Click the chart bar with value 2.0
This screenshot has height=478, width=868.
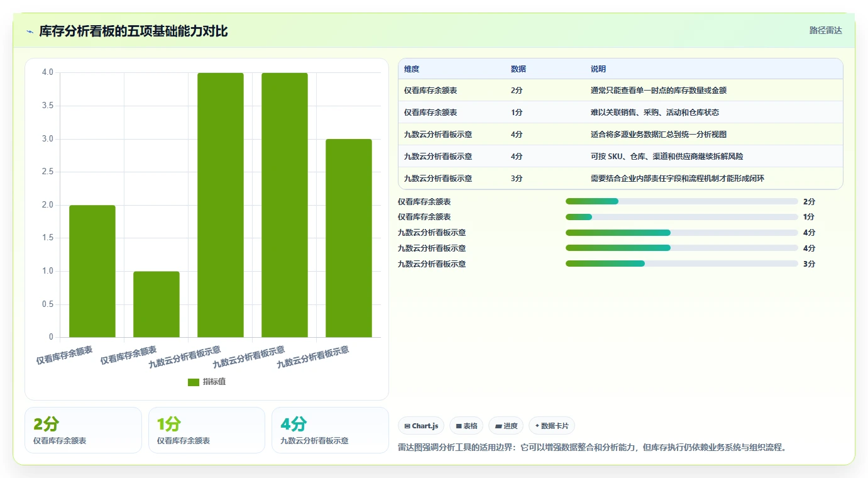pyautogui.click(x=92, y=271)
